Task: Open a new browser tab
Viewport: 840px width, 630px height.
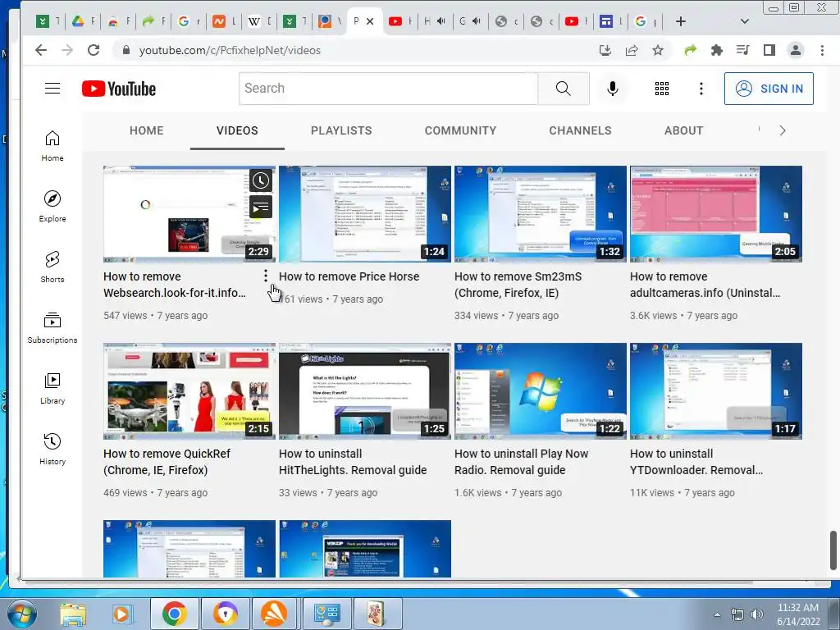Action: [680, 21]
